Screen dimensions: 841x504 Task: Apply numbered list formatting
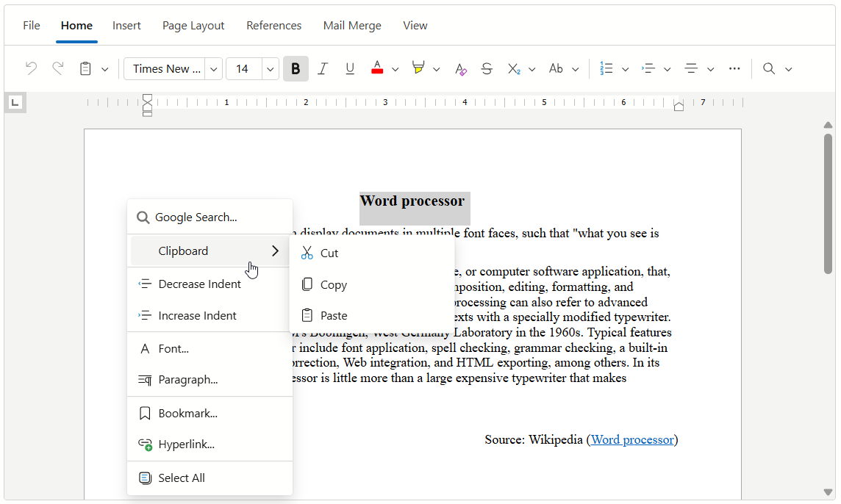coord(607,68)
